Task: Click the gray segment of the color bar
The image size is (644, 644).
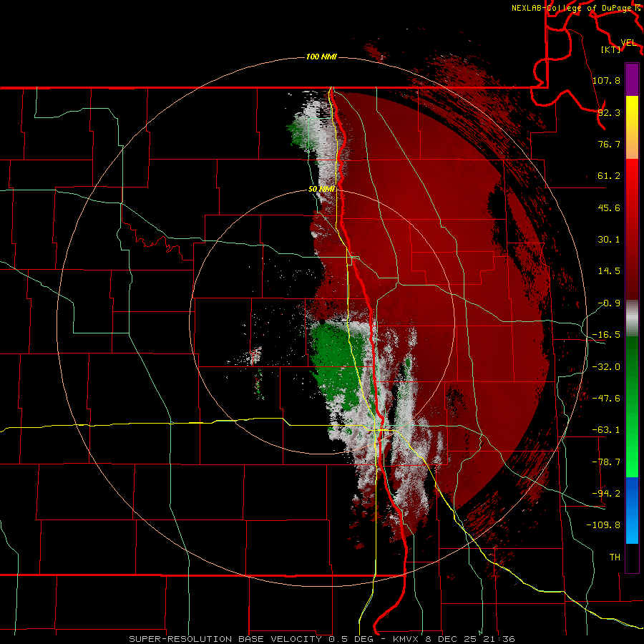Action: coord(632,318)
